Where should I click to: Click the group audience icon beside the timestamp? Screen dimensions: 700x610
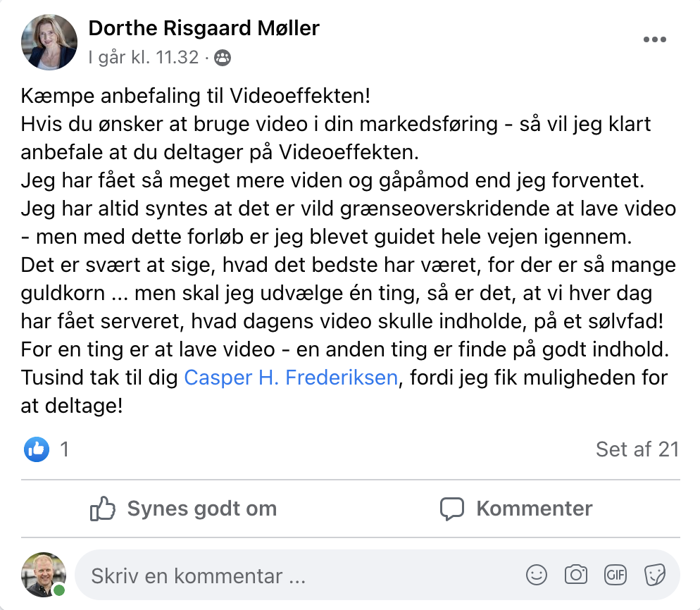point(222,58)
